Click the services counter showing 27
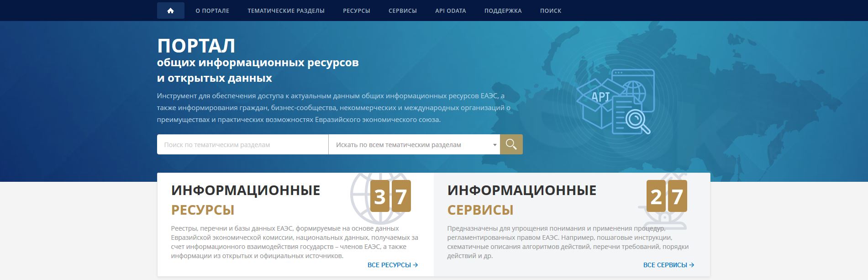Image resolution: width=868 pixels, height=280 pixels. coord(667,196)
